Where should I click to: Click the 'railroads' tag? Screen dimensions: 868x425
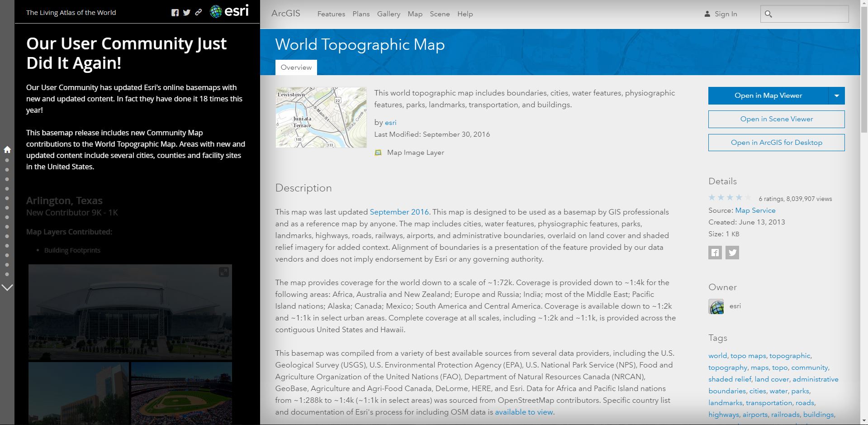coord(785,415)
